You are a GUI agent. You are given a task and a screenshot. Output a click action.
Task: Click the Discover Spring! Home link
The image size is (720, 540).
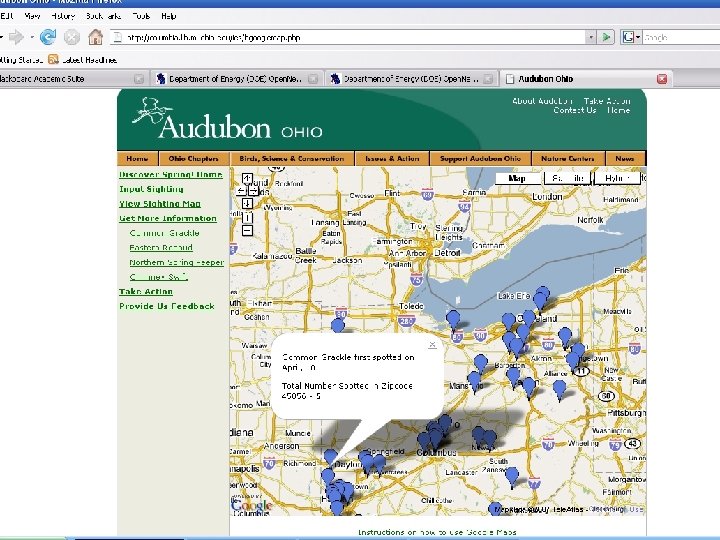point(171,174)
